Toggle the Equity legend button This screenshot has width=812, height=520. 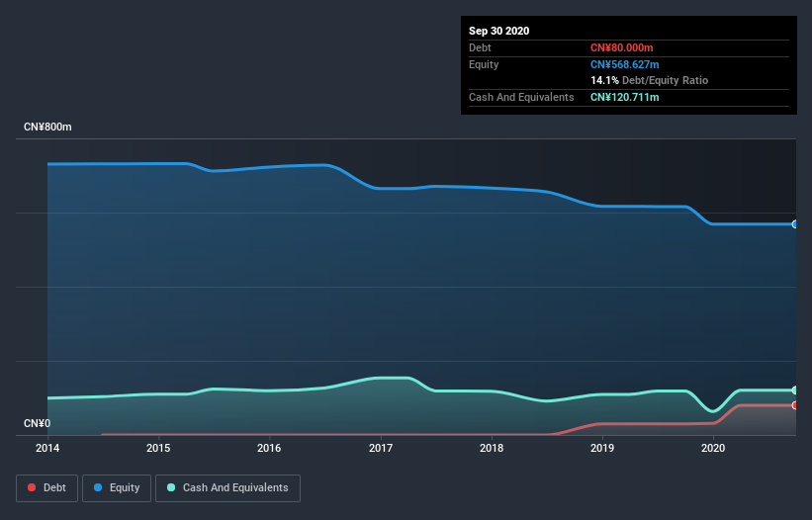tap(117, 488)
